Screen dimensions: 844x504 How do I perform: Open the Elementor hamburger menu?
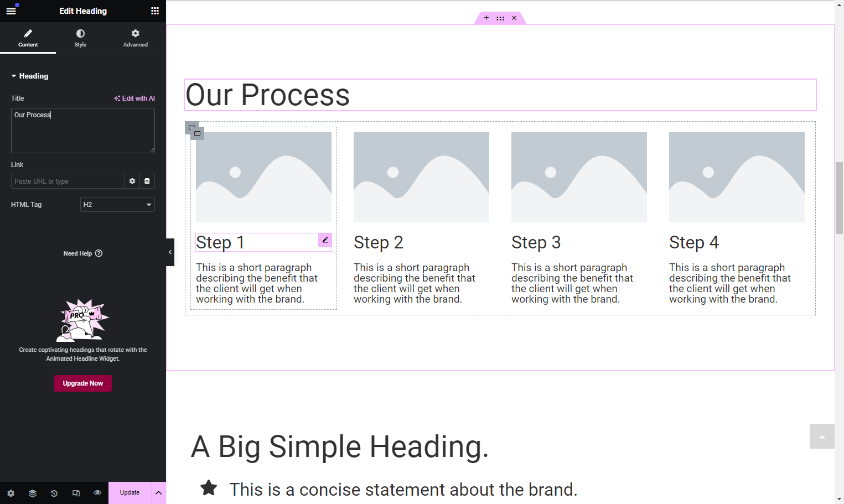(x=11, y=11)
